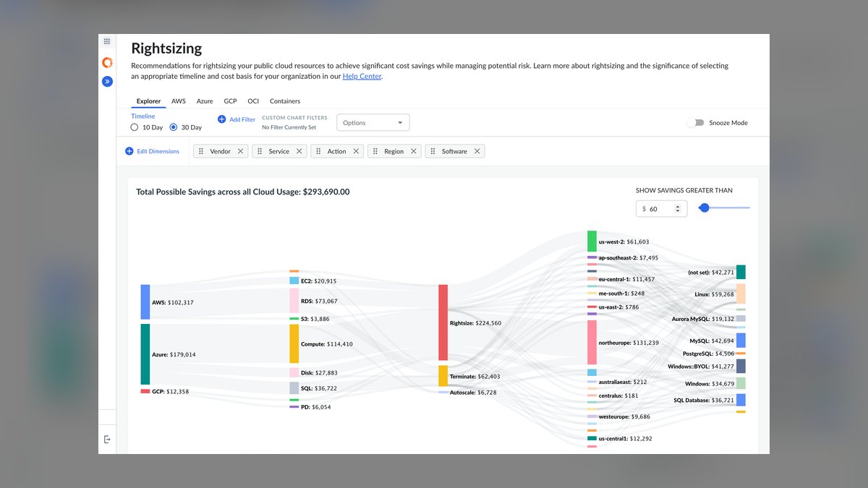Click the savings threshold slider handle
Viewport: 868px width, 488px height.
click(x=705, y=207)
